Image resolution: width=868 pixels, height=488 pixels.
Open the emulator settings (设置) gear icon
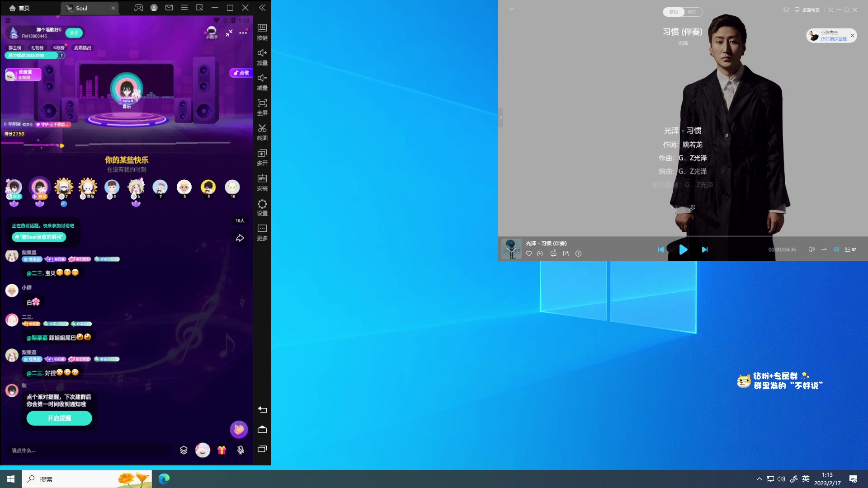[x=262, y=204]
